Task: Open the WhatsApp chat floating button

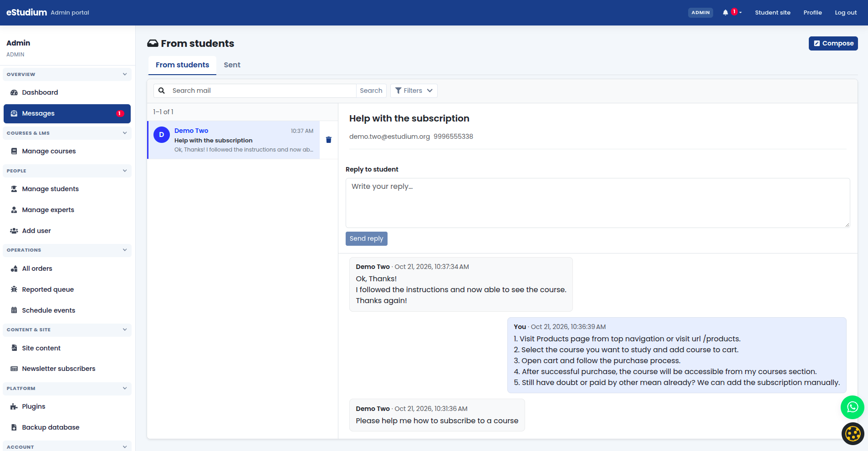Action: [852, 407]
